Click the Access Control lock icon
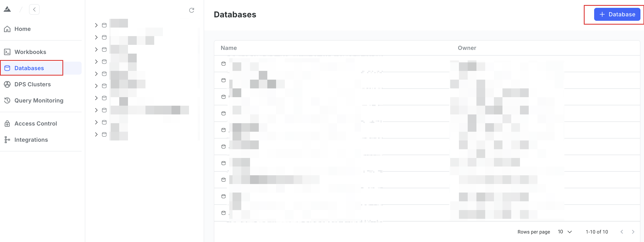Image resolution: width=644 pixels, height=242 pixels. tap(7, 123)
